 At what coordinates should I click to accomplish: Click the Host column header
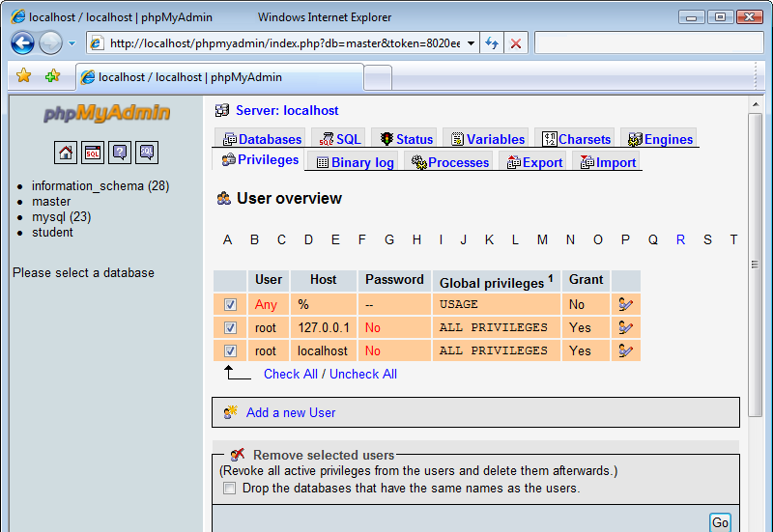click(x=324, y=280)
